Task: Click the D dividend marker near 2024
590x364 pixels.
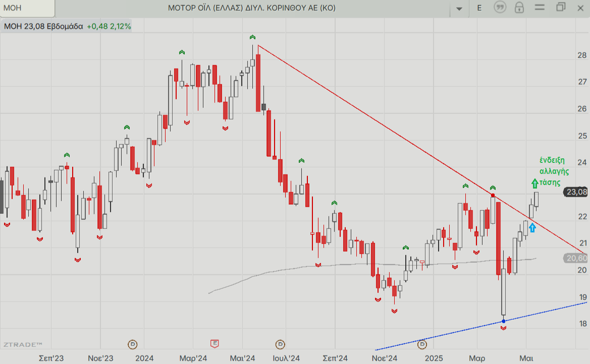Action: (132, 344)
